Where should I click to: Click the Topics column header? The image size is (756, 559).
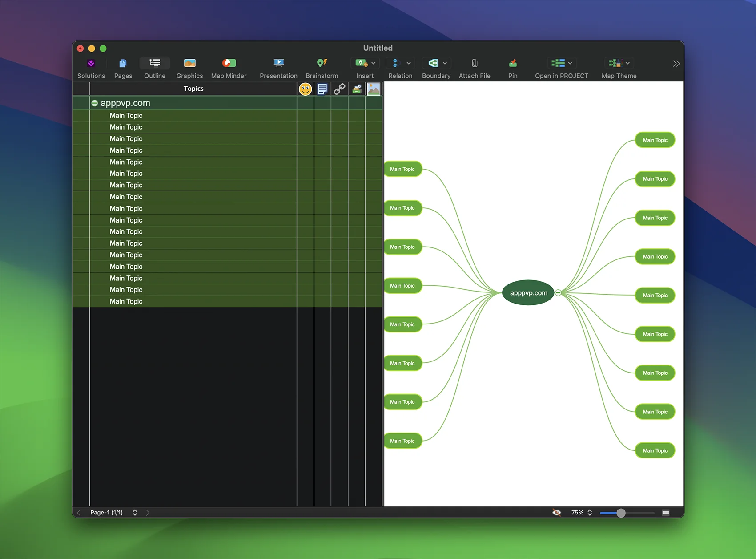pos(193,89)
